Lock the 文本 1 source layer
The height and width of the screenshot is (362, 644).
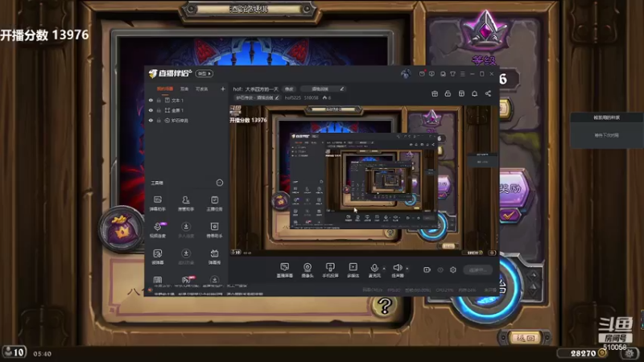(159, 100)
